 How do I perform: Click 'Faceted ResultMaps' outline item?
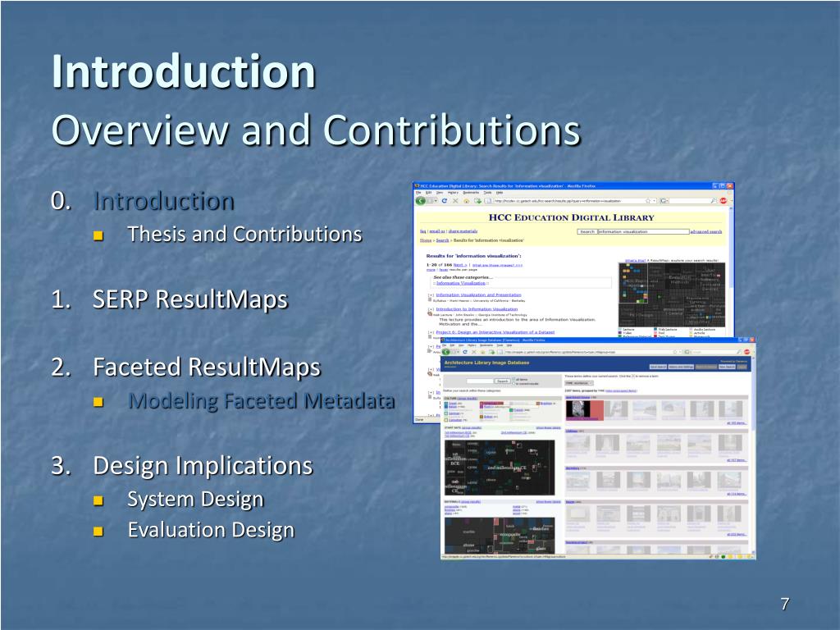207,367
